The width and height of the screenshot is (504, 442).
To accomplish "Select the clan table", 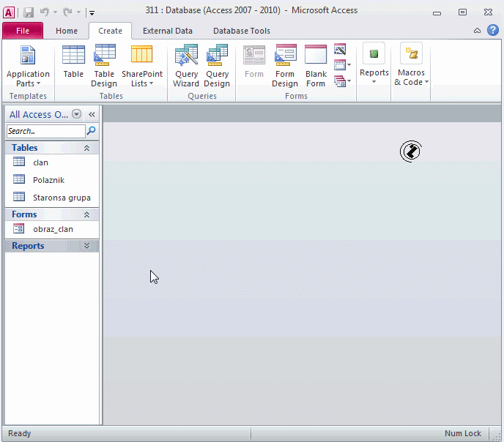I will tap(52, 162).
